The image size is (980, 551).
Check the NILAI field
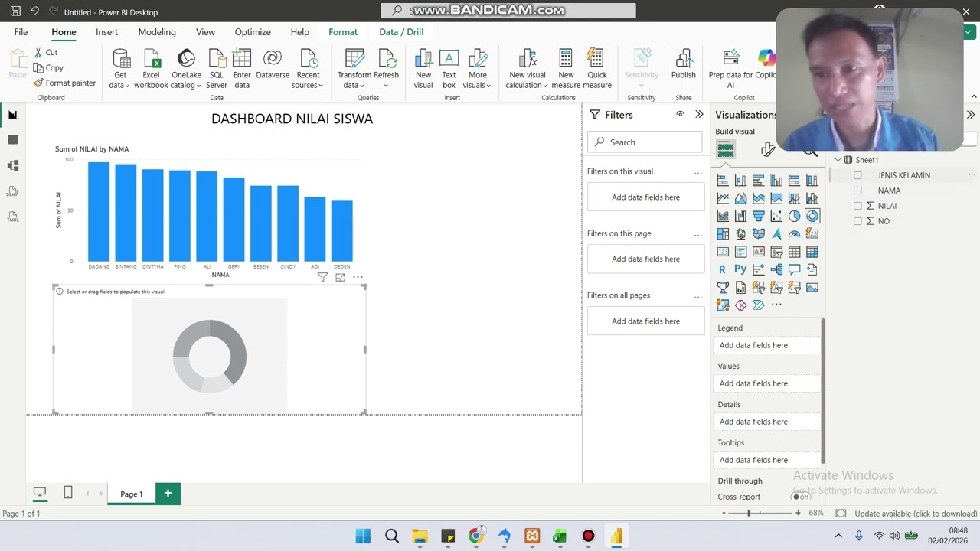pos(857,206)
